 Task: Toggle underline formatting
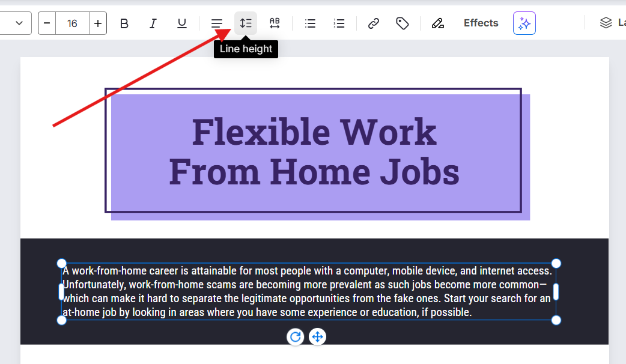(181, 23)
